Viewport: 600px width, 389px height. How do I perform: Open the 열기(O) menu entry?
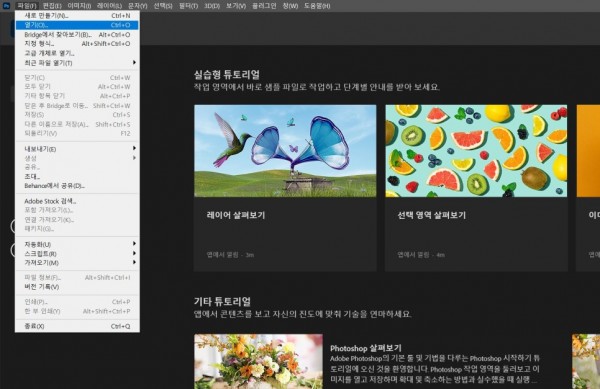[77, 25]
